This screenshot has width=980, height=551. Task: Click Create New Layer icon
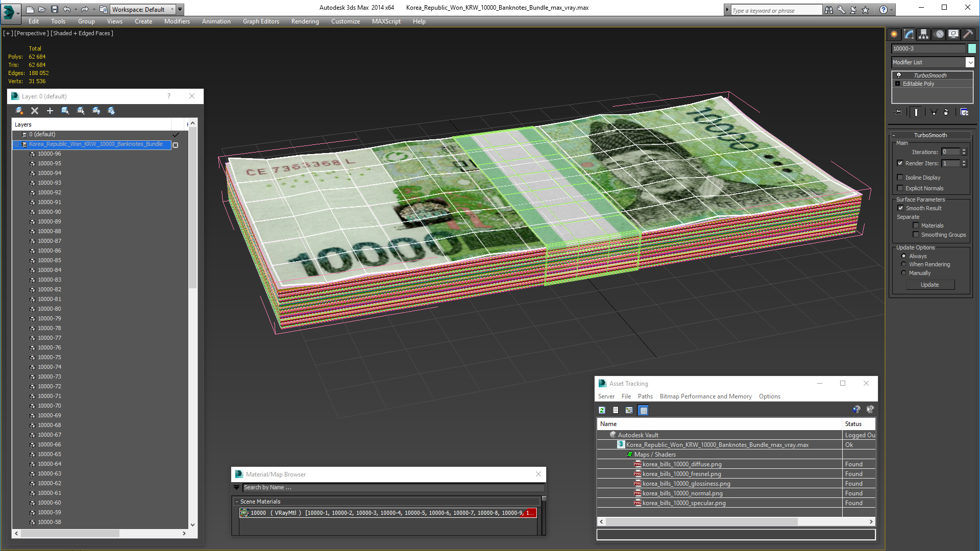tap(19, 111)
